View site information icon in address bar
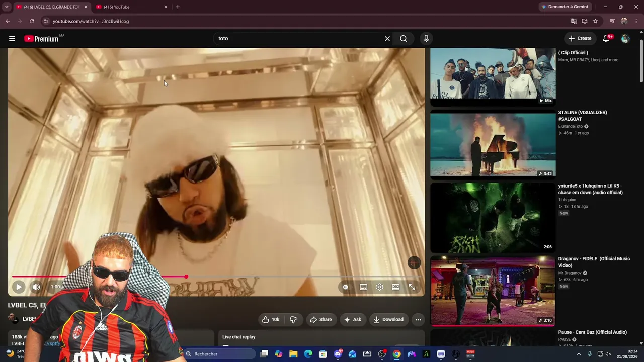Screen dimensions: 644x362 click(46, 21)
